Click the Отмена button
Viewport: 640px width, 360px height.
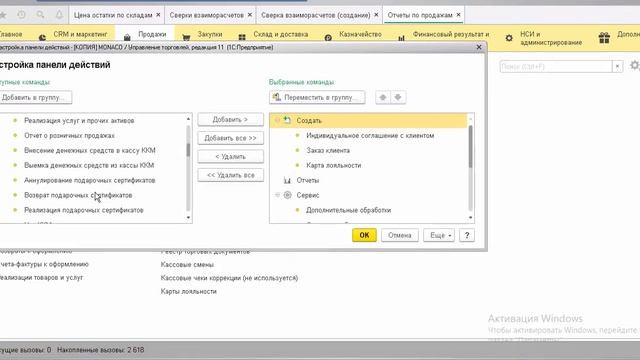(x=400, y=235)
